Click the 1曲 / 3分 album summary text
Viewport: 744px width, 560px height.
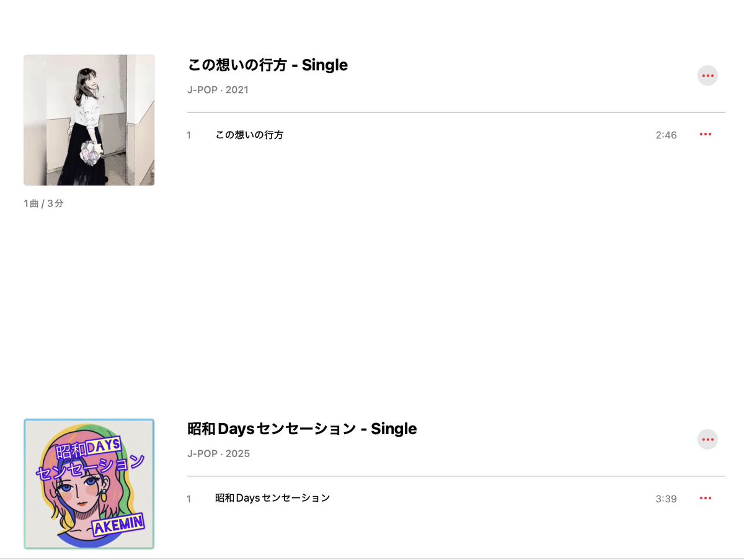point(43,203)
